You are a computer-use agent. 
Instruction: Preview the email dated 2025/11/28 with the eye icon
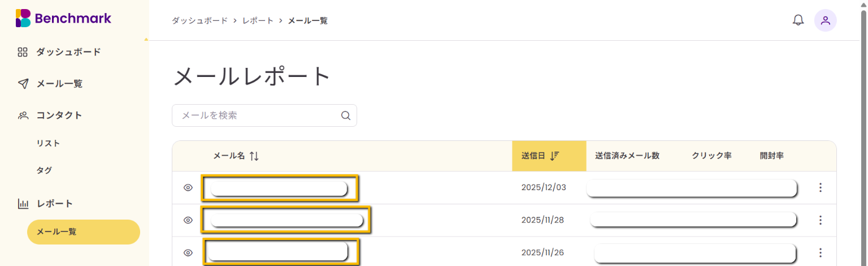click(x=188, y=220)
